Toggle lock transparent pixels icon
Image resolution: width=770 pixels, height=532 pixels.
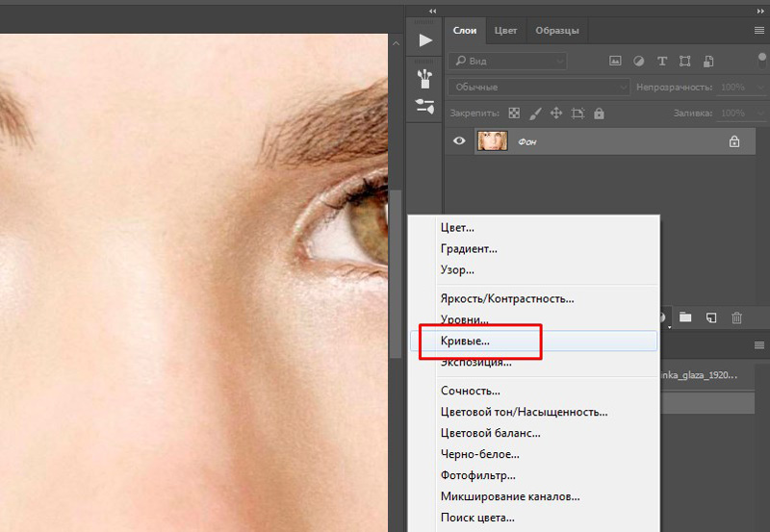point(514,114)
